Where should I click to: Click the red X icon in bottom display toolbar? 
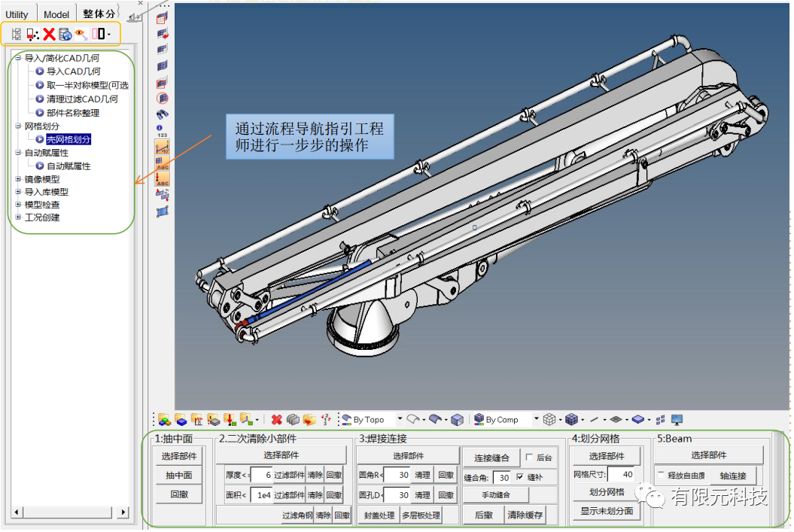276,420
